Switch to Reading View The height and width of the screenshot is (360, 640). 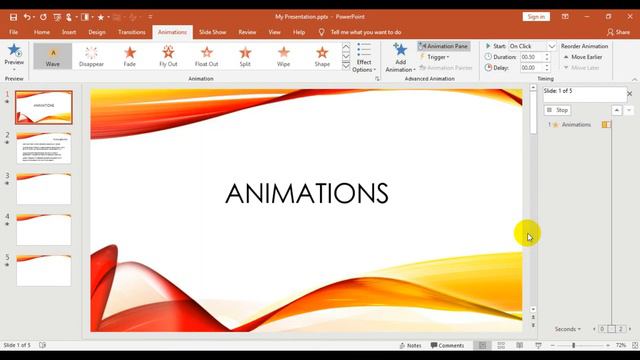pos(520,345)
